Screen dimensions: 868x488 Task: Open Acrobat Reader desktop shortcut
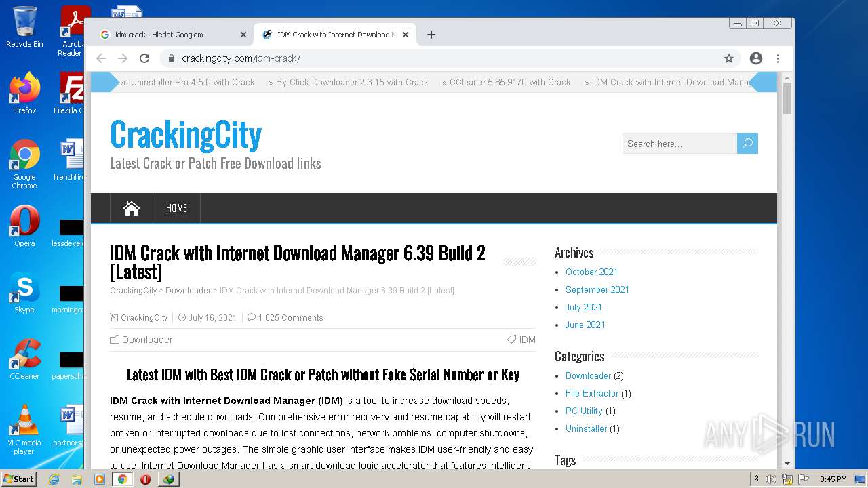(71, 32)
